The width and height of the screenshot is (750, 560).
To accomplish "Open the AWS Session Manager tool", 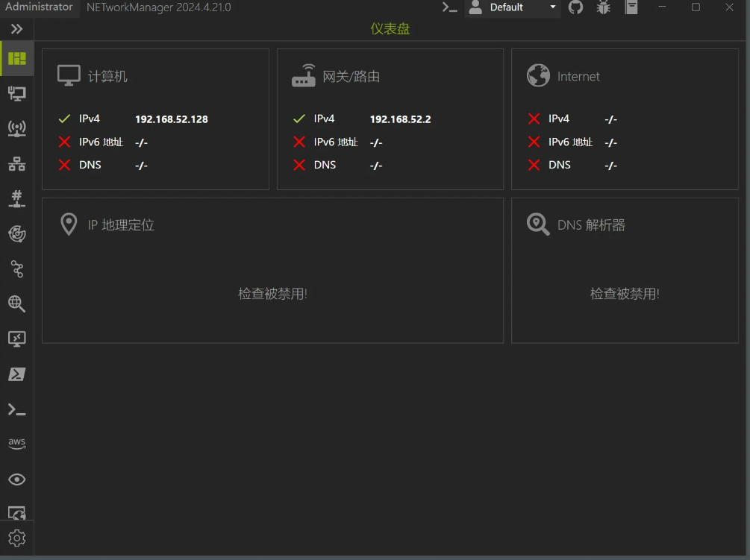I will pyautogui.click(x=17, y=443).
